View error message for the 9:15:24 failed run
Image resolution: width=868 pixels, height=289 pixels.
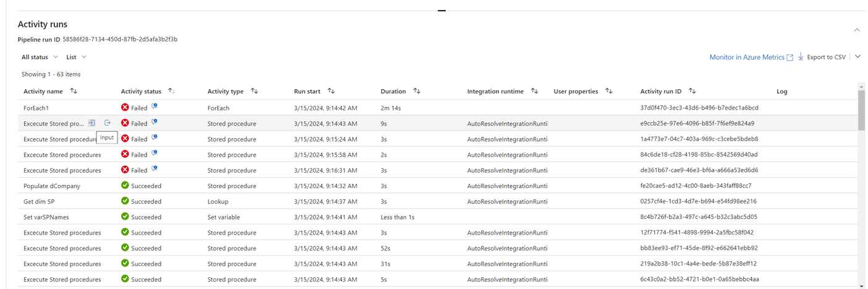(155, 139)
